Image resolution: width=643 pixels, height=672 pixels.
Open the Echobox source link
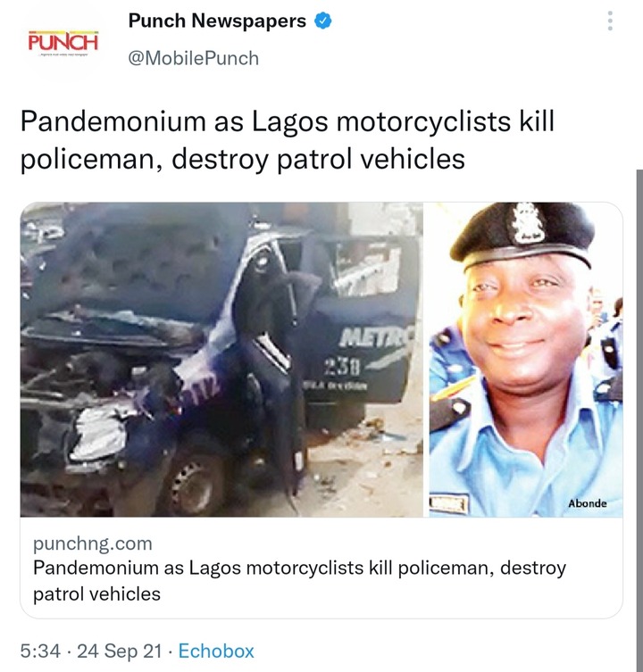pyautogui.click(x=216, y=651)
